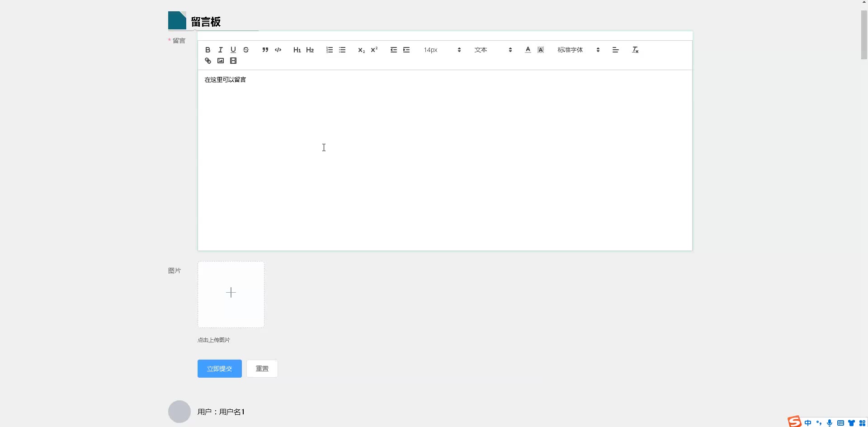Click the 用户名1 user avatar
Viewport: 868px width, 427px height.
pyautogui.click(x=179, y=412)
